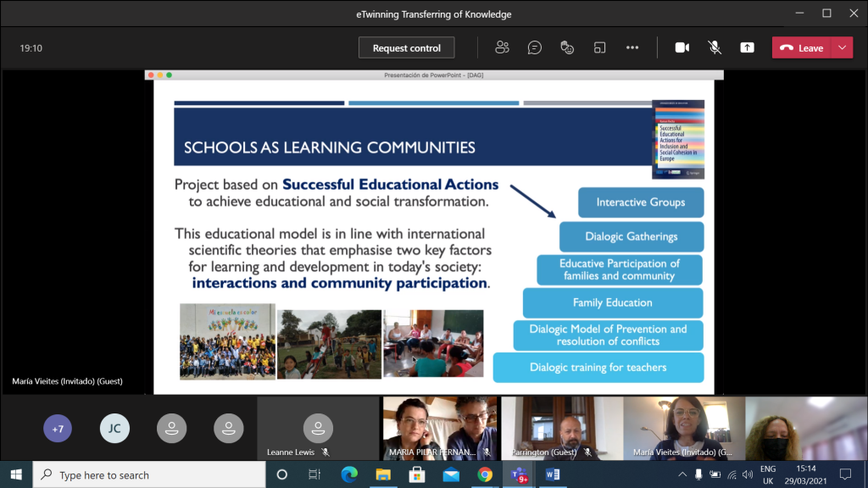Unmute the microphone
Viewport: 868px width, 488px height.
click(x=715, y=47)
